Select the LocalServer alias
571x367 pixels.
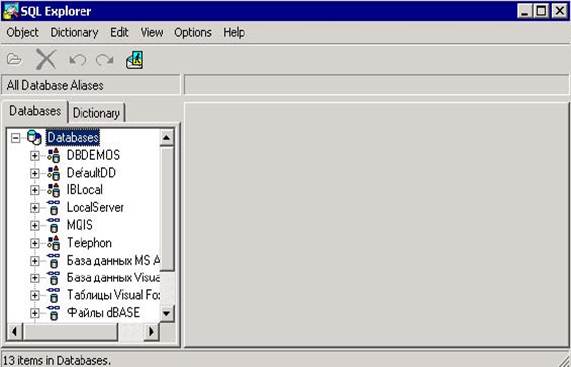coord(95,208)
